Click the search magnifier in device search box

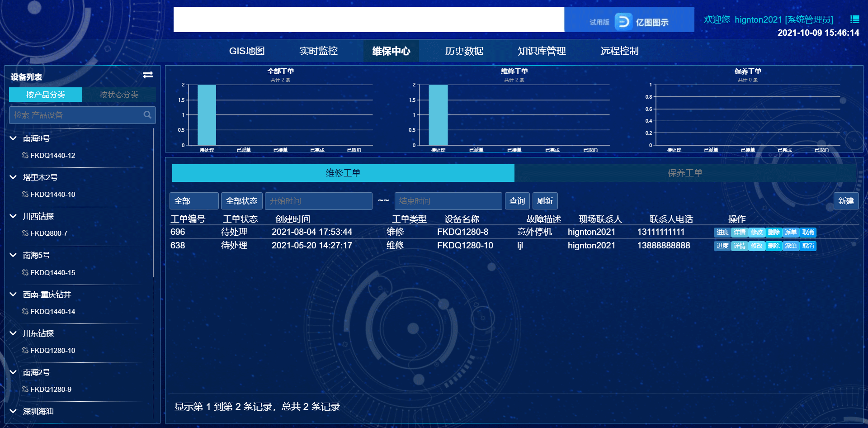[147, 115]
